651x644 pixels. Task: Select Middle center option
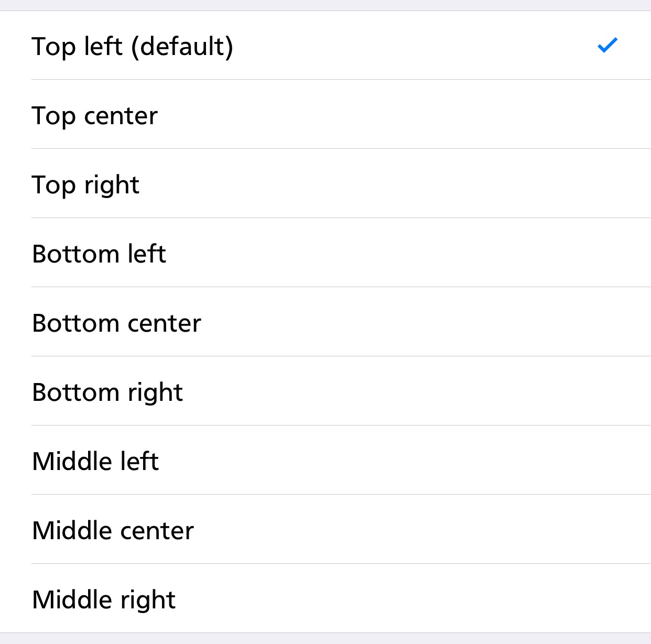[325, 530]
